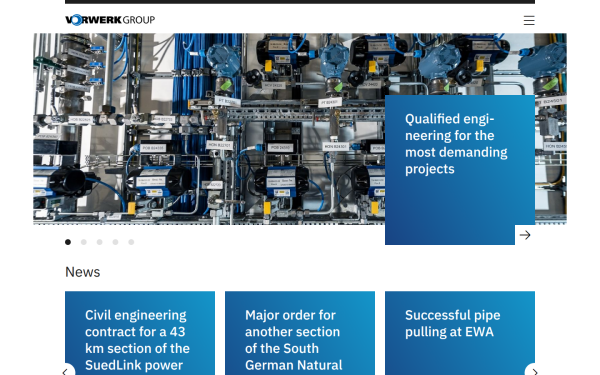Jump to the fourth slide dot
The width and height of the screenshot is (600, 375).
[115, 242]
